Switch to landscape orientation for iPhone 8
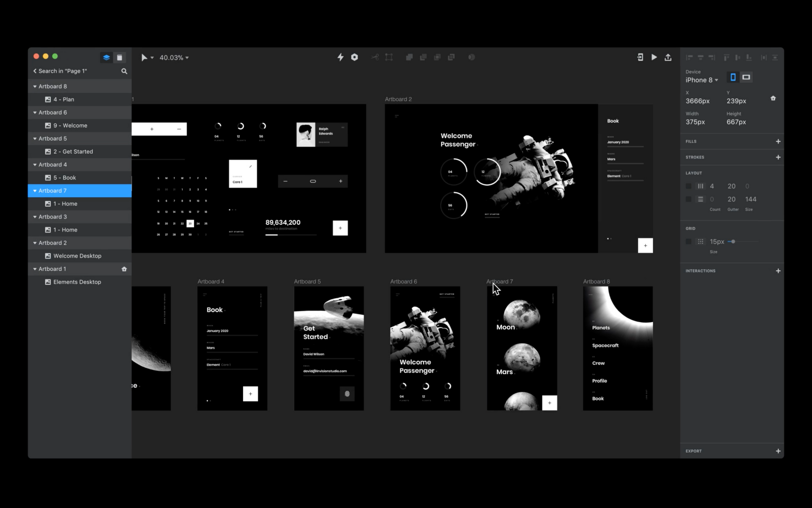The image size is (812, 508). [x=746, y=77]
